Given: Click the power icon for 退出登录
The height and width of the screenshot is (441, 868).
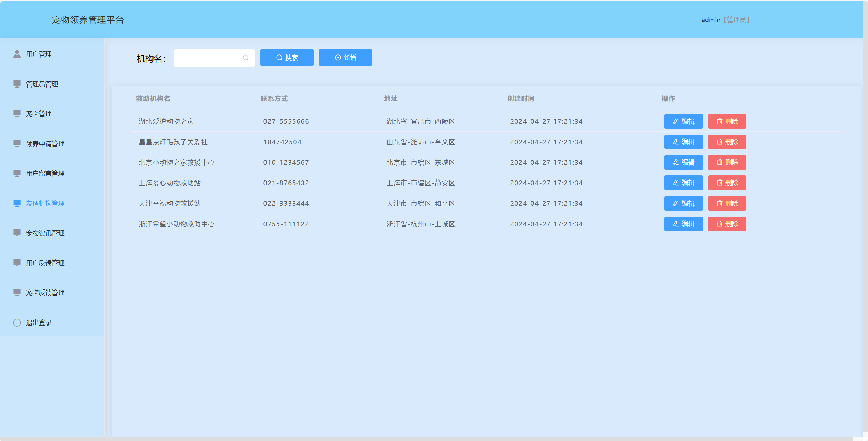Looking at the screenshot, I should 17,322.
